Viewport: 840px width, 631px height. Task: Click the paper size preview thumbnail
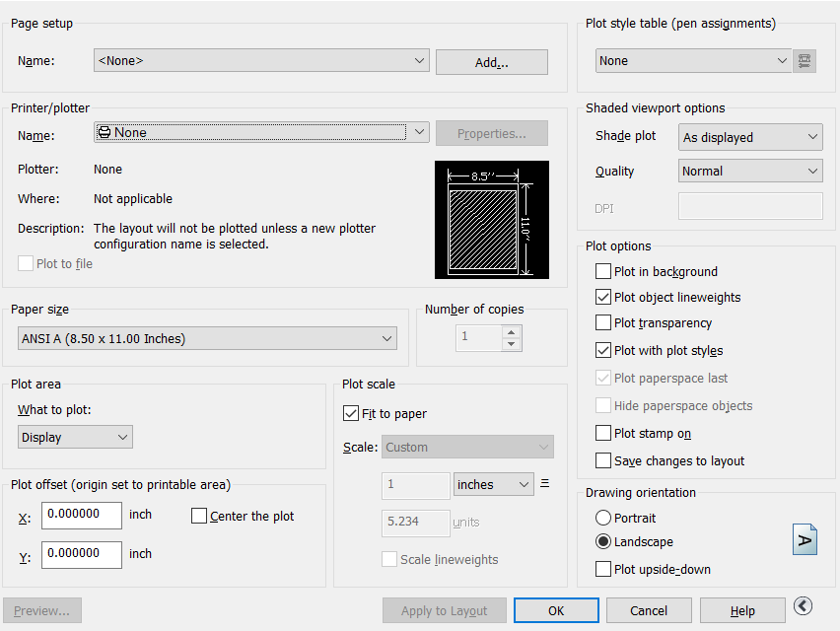(492, 220)
